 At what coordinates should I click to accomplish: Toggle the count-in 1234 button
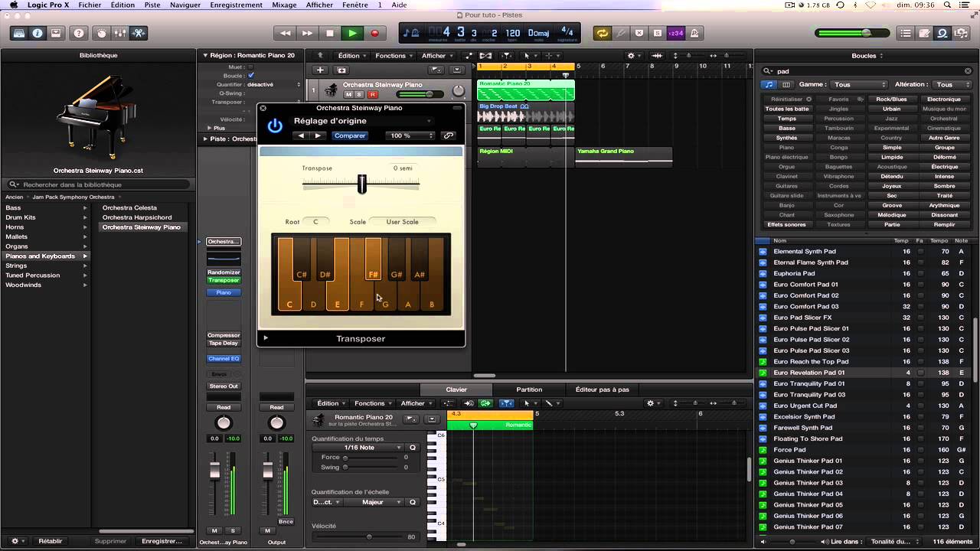[676, 33]
